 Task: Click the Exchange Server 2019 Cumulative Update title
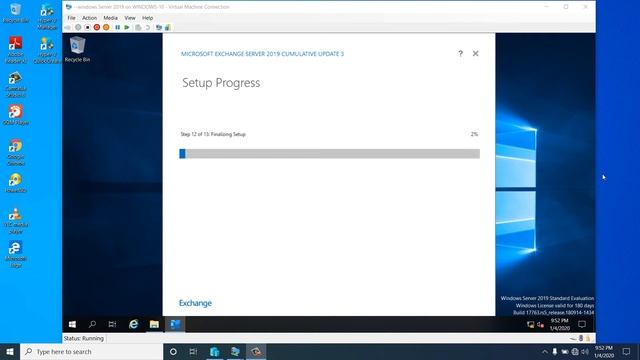point(262,54)
